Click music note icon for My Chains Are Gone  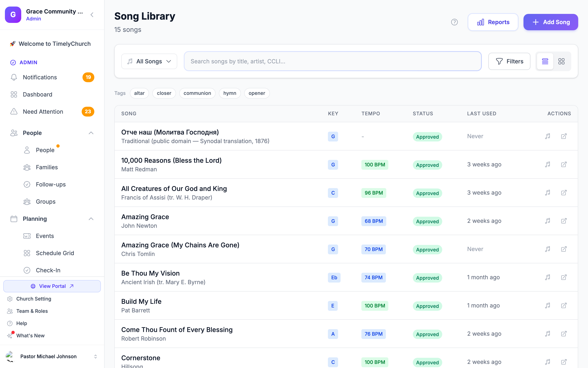pyautogui.click(x=547, y=249)
